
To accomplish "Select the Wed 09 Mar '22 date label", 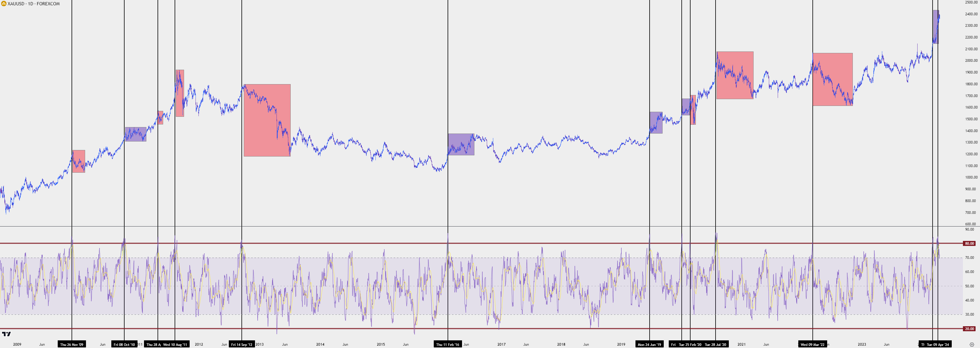I will pyautogui.click(x=813, y=344).
